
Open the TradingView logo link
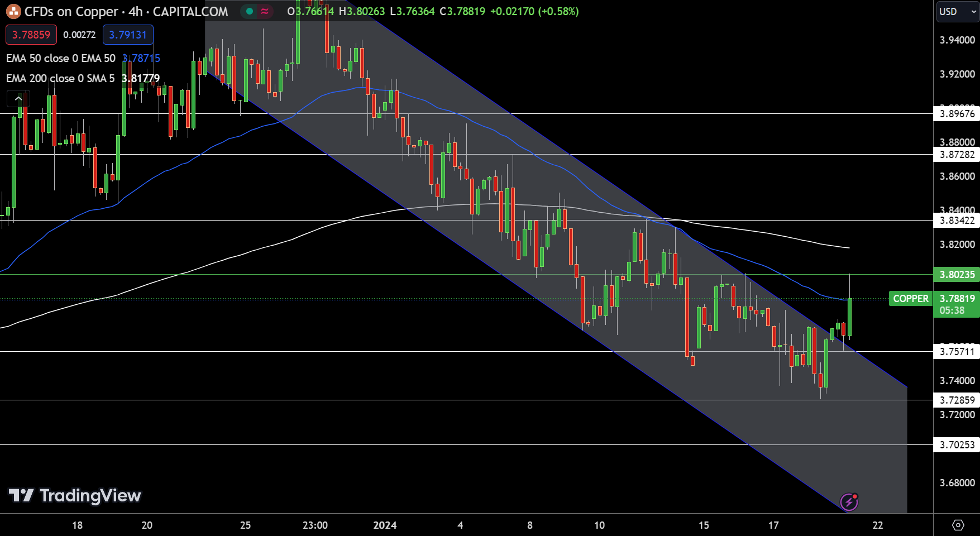pos(75,495)
